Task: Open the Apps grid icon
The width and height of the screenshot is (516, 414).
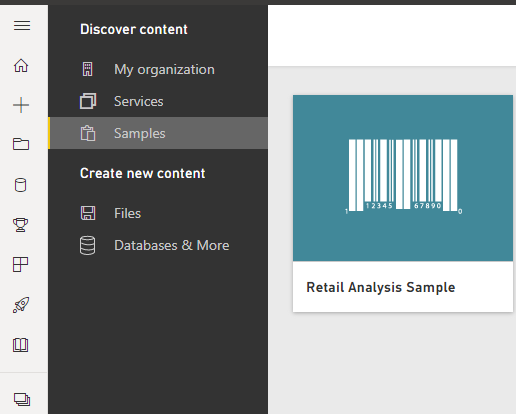Action: 21,265
